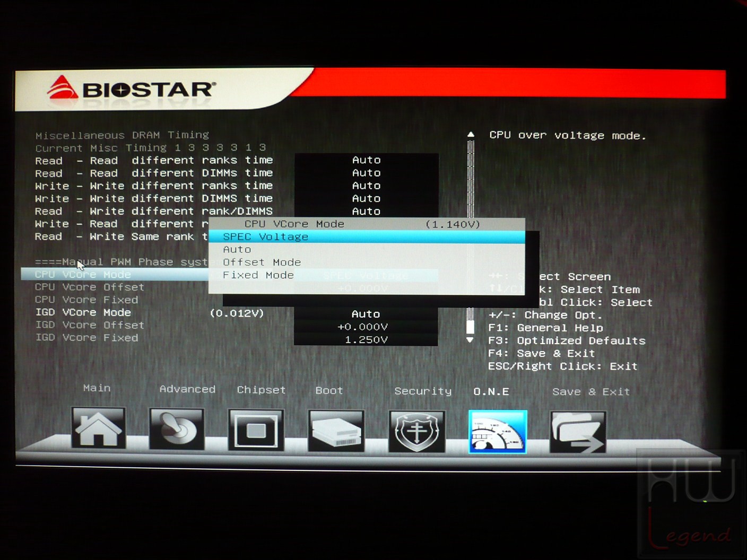Open value for Read-Read different DIMMs time

[x=367, y=173]
